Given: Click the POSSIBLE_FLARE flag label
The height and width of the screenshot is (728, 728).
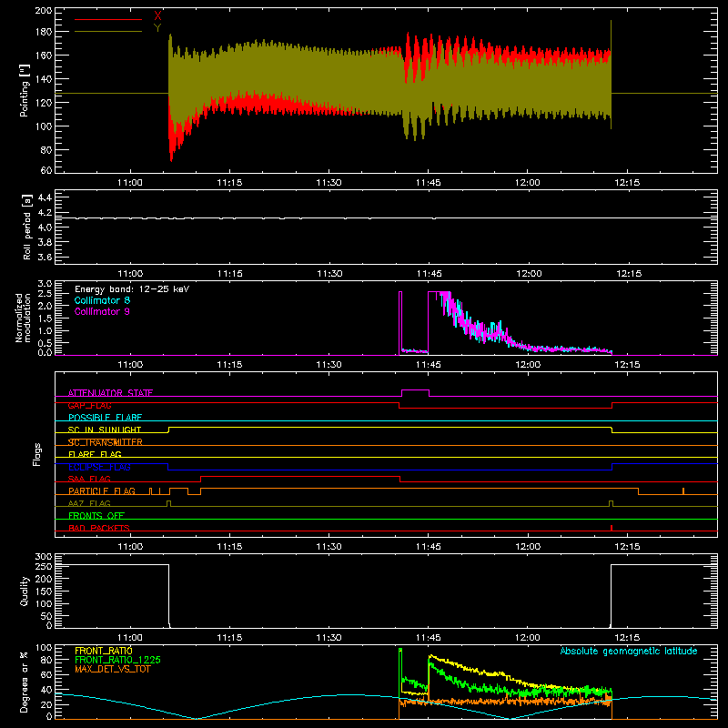Looking at the screenshot, I should [x=105, y=418].
